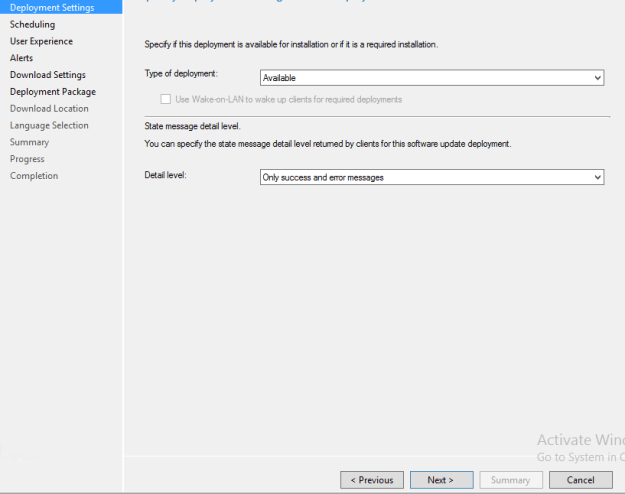Viewport: 625px width, 494px height.
Task: Click the disabled Summary button
Action: (511, 480)
